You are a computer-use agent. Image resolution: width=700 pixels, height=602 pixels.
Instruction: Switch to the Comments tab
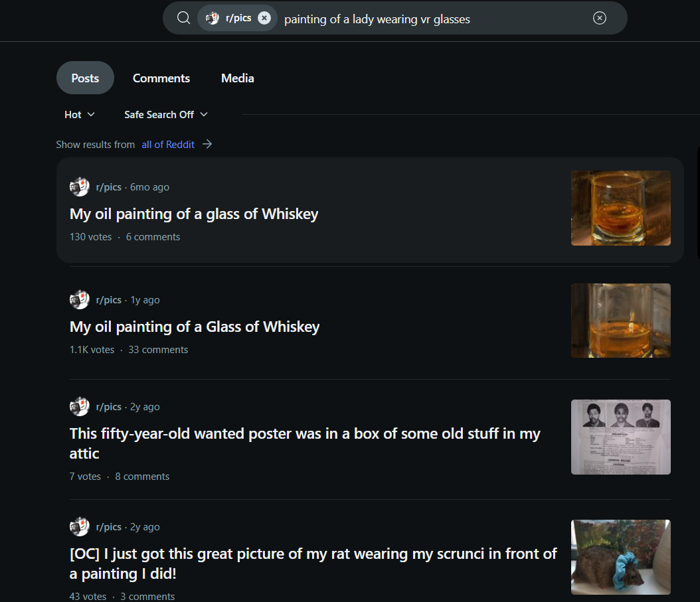[161, 78]
